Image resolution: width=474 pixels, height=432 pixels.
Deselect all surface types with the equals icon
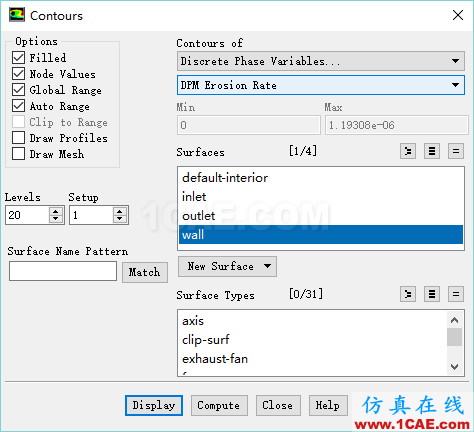456,294
